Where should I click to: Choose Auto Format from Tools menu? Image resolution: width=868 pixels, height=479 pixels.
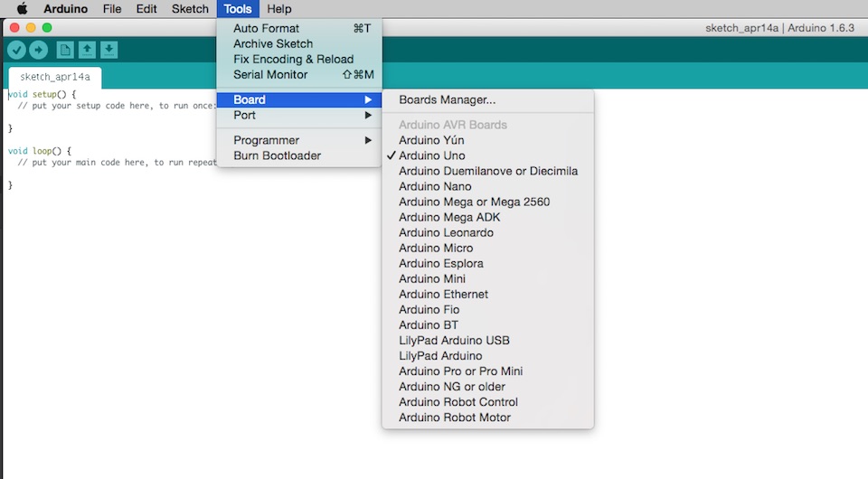pos(299,28)
